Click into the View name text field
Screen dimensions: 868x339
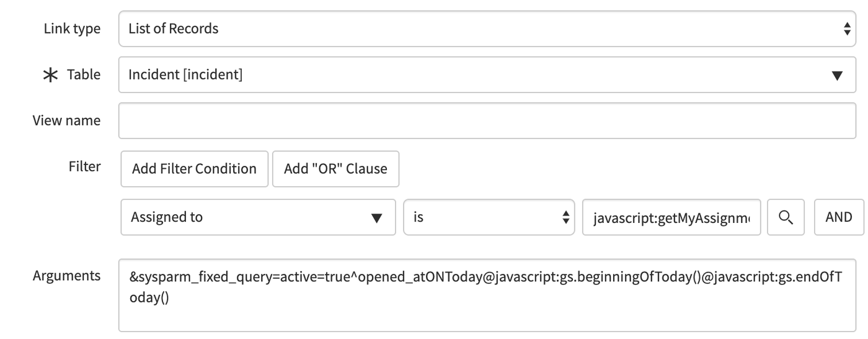[x=487, y=120]
